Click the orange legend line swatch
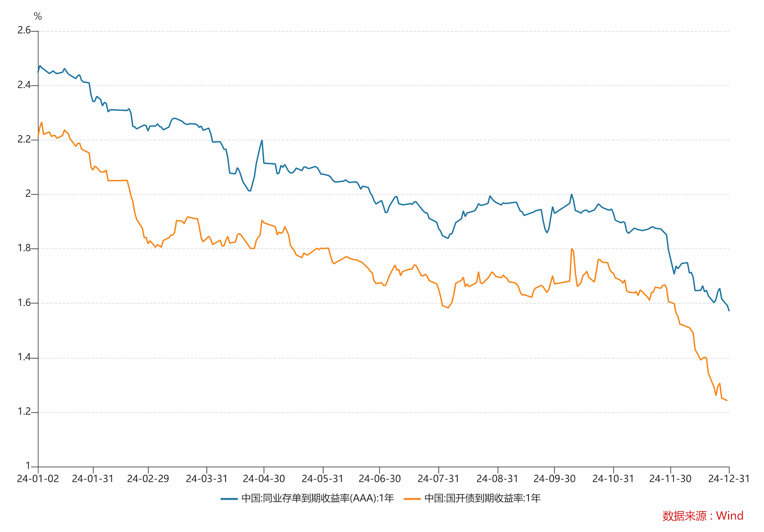The height and width of the screenshot is (532, 764). [412, 499]
